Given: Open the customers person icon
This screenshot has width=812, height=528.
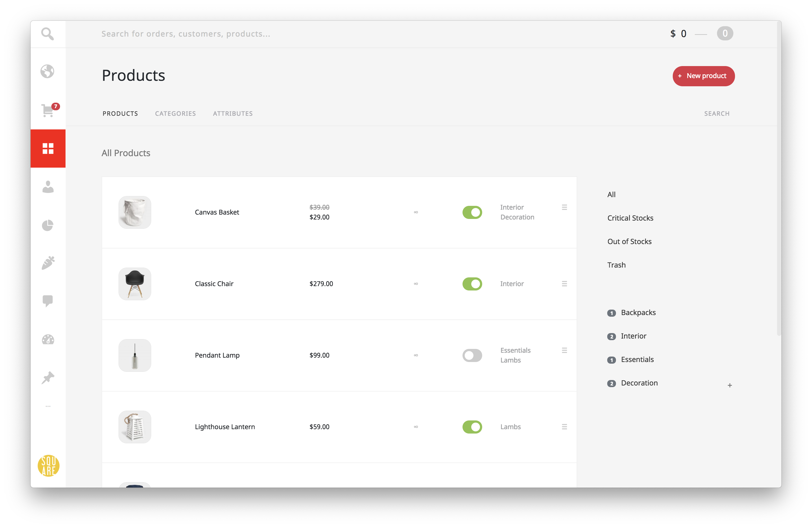Looking at the screenshot, I should 48,187.
